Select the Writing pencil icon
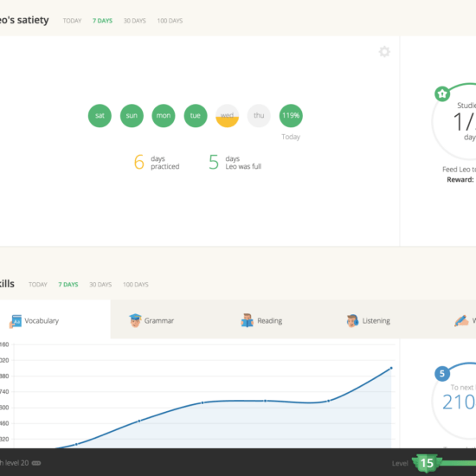Viewport: 476px width, 476px height. (461, 321)
